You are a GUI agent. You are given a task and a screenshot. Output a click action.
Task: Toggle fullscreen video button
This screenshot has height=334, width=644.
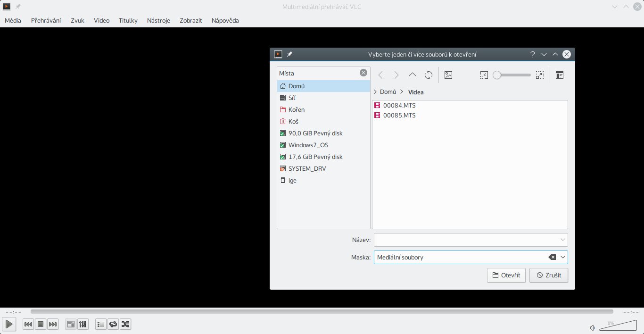coord(70,324)
